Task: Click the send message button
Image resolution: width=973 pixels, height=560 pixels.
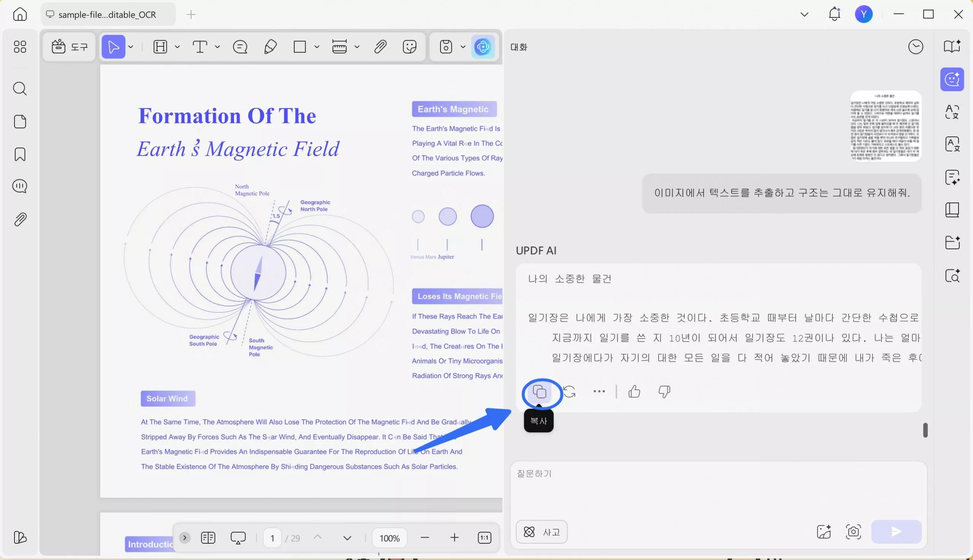Action: point(896,532)
